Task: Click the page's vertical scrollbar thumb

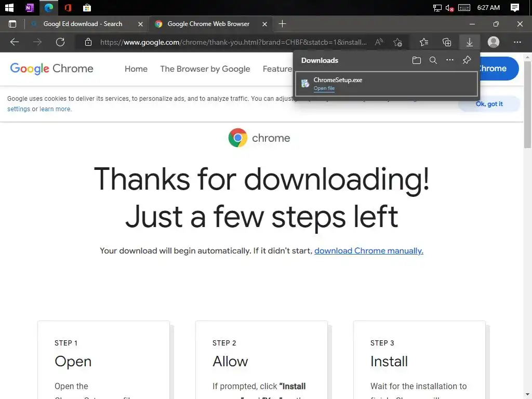Action: click(527, 104)
